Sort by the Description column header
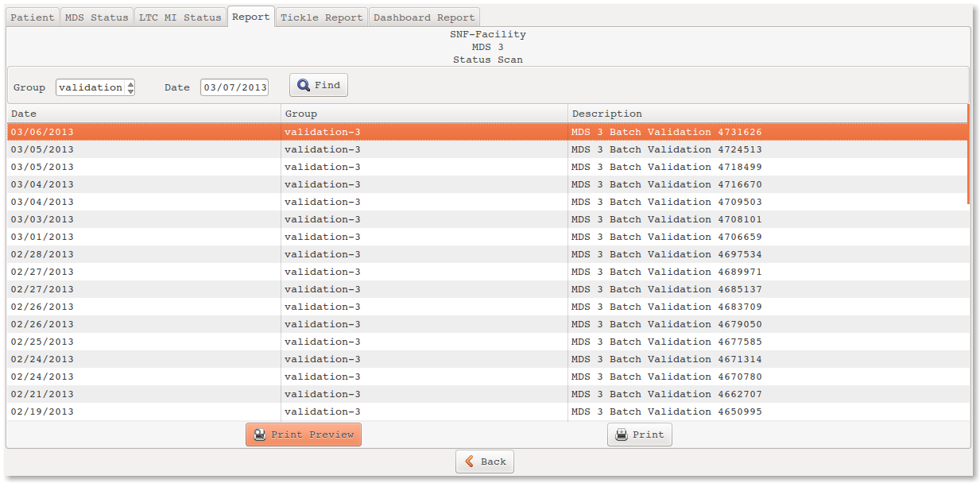 click(x=768, y=114)
